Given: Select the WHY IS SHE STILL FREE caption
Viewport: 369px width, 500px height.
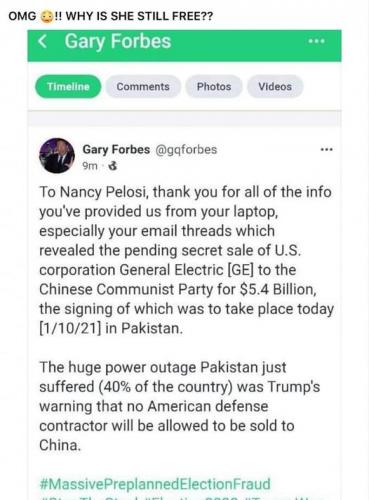Looking at the screenshot, I should pos(139,16).
